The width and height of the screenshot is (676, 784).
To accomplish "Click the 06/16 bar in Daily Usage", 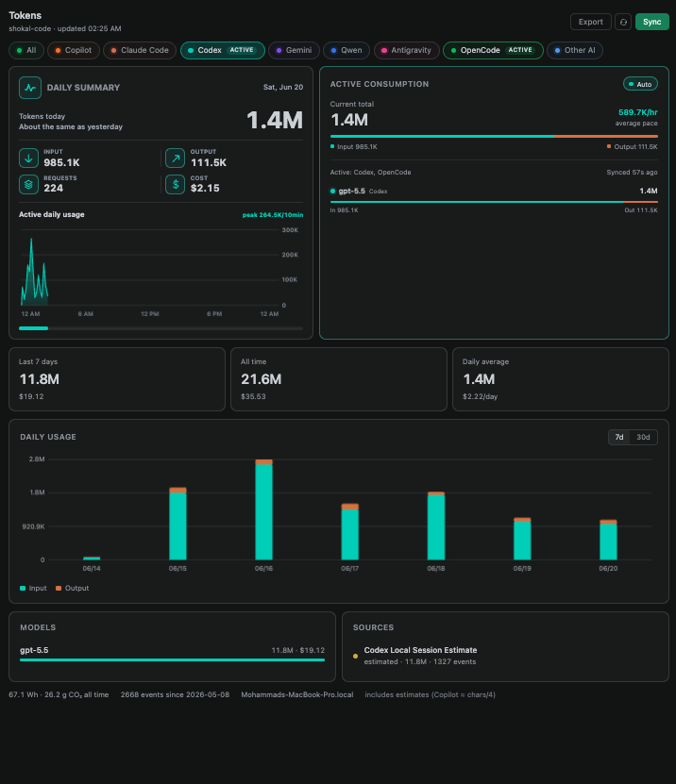I will [x=263, y=509].
